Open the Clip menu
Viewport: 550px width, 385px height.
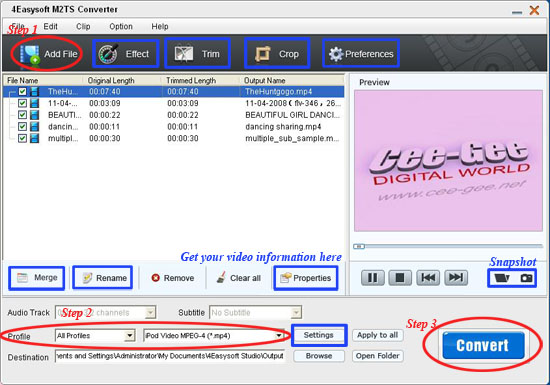click(x=83, y=27)
